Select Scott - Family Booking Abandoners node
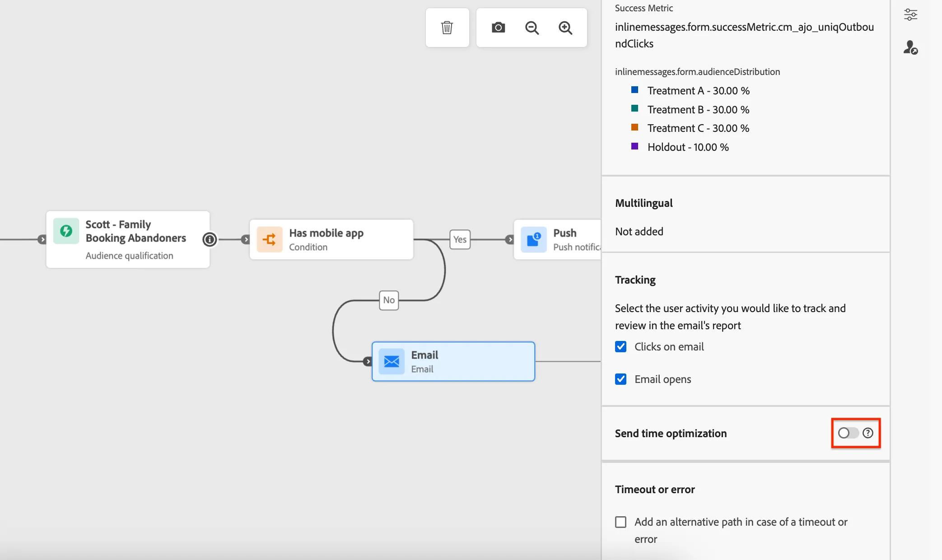 click(128, 239)
